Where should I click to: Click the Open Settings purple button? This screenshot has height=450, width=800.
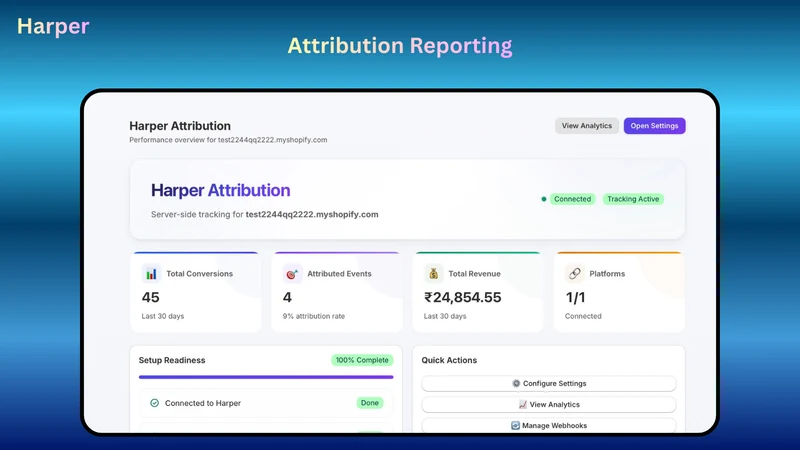[654, 126]
